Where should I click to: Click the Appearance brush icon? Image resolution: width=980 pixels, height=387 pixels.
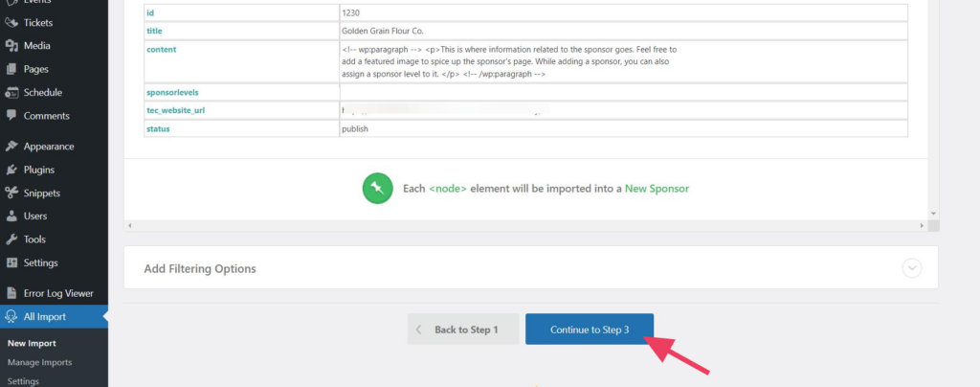pyautogui.click(x=11, y=147)
